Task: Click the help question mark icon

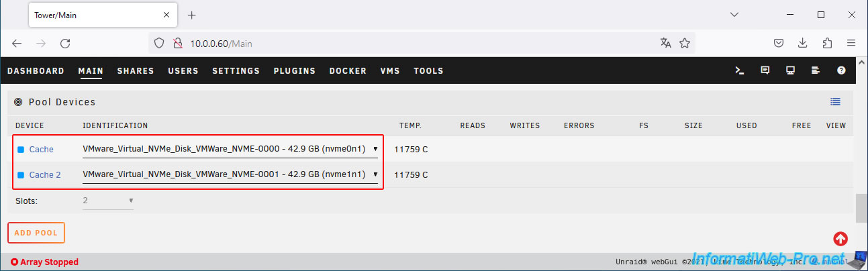Action: (x=841, y=70)
